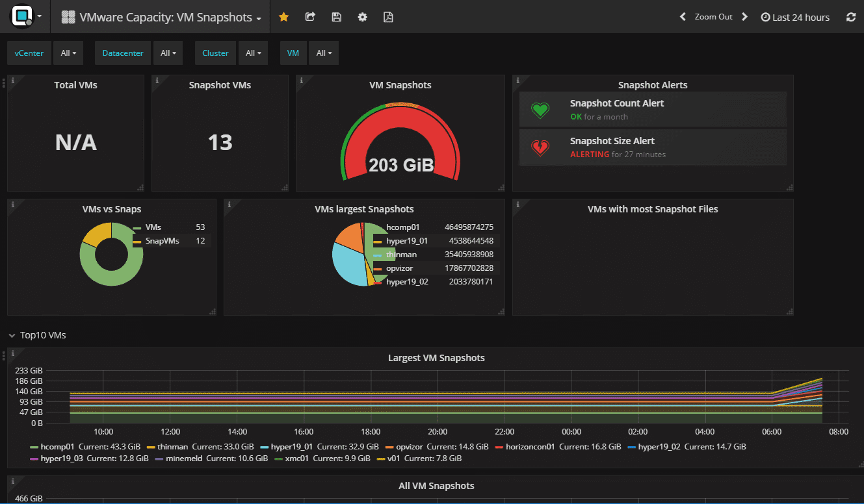
Task: Save the dashboard
Action: tap(336, 17)
